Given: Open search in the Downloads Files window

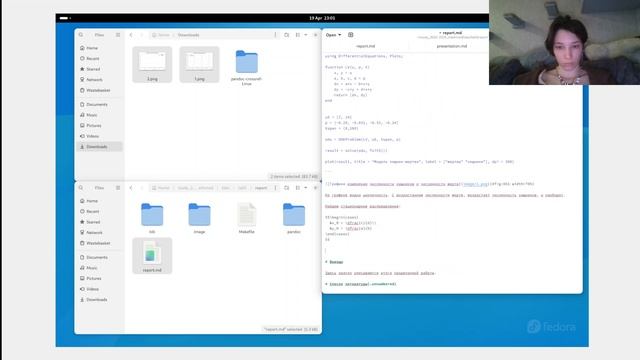Looking at the screenshot, I should coord(81,35).
